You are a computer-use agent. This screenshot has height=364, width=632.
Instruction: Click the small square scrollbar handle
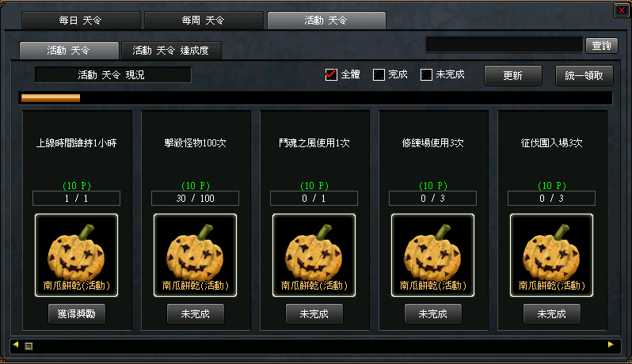tap(29, 346)
